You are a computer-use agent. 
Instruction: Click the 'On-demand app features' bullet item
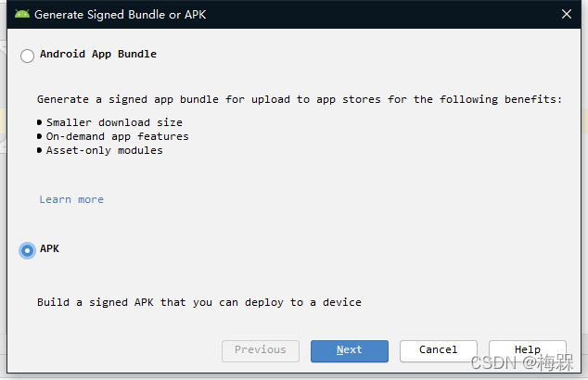point(117,136)
